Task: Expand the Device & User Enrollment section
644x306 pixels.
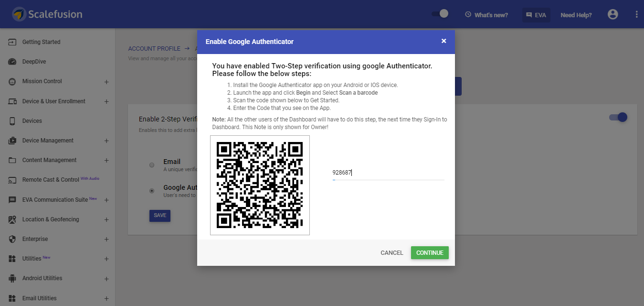Action: tap(106, 101)
